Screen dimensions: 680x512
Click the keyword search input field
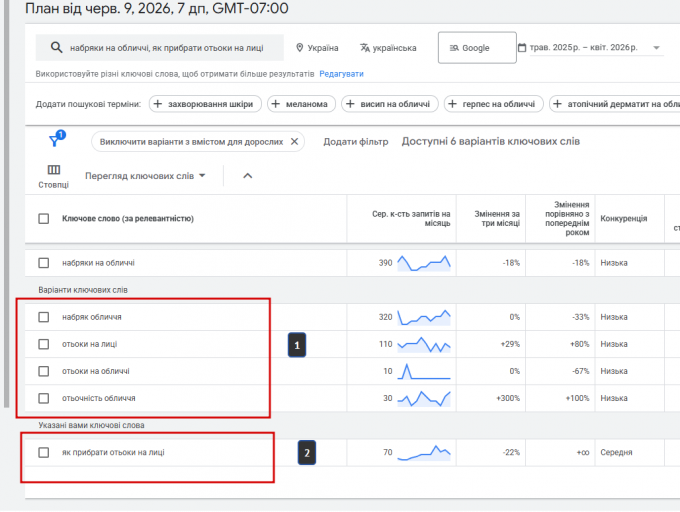coord(160,48)
